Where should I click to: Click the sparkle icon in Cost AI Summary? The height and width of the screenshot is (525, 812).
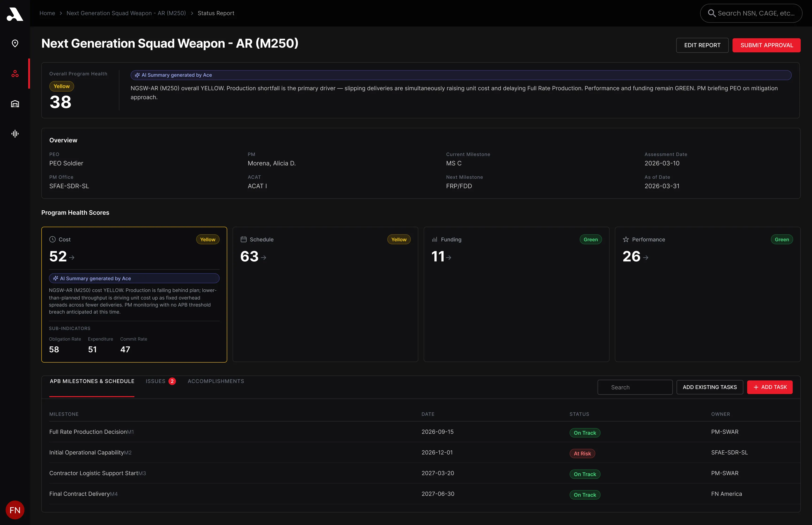pos(55,278)
